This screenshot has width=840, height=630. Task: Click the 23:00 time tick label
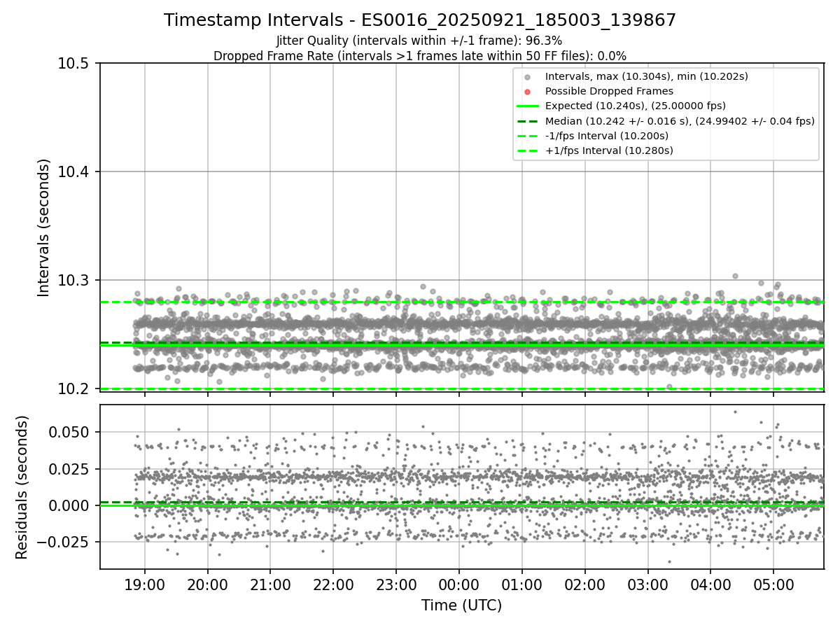pyautogui.click(x=396, y=584)
